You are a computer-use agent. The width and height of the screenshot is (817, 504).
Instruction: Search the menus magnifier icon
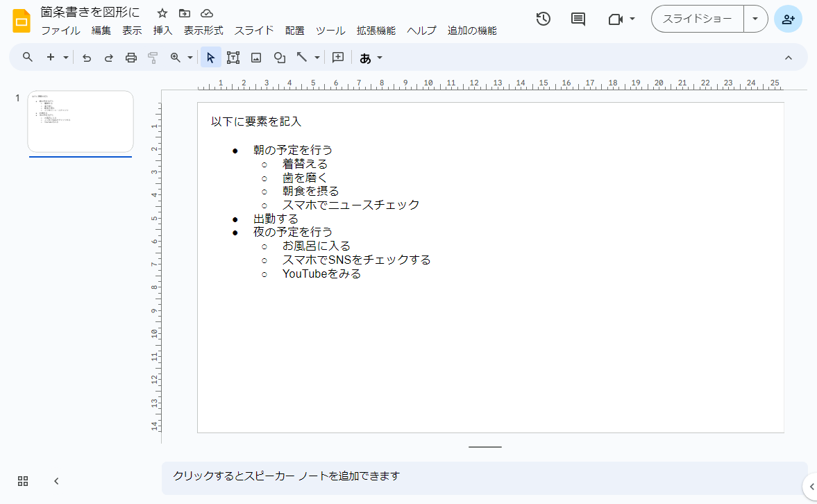point(28,58)
